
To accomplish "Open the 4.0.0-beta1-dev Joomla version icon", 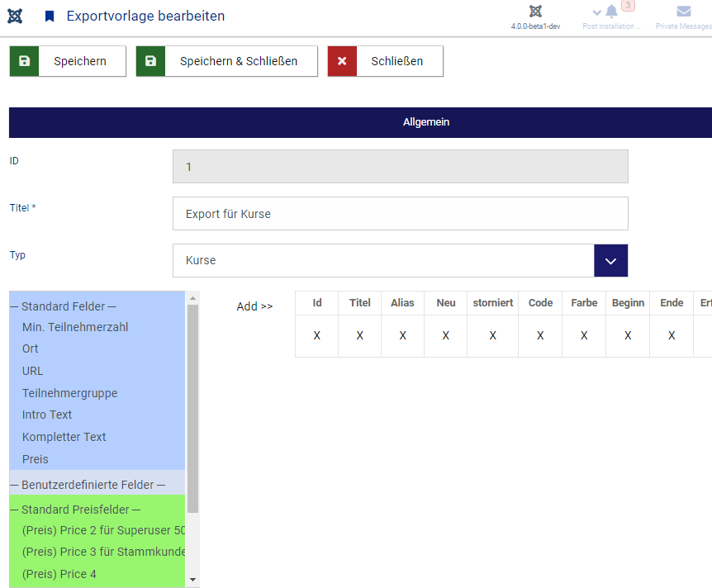I will (535, 12).
